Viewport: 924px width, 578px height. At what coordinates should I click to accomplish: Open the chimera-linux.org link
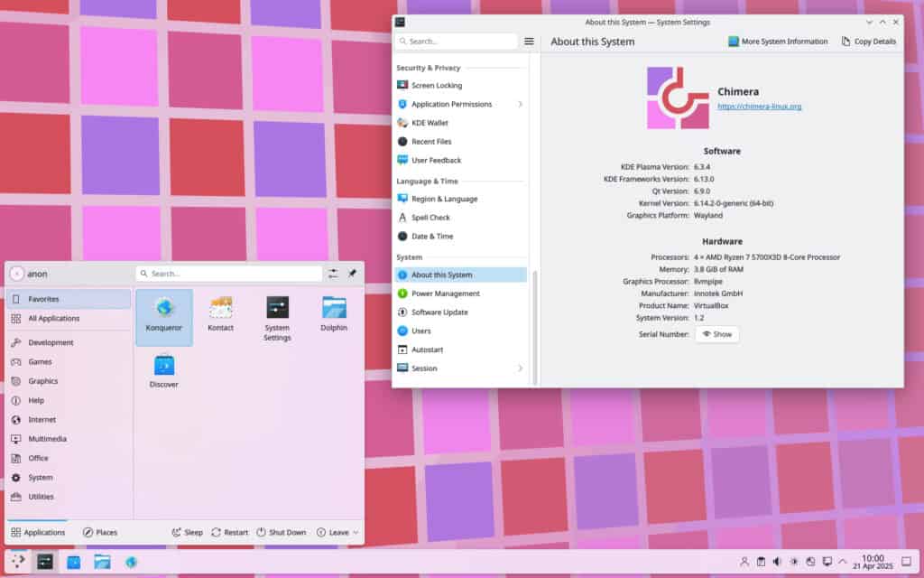coord(759,107)
